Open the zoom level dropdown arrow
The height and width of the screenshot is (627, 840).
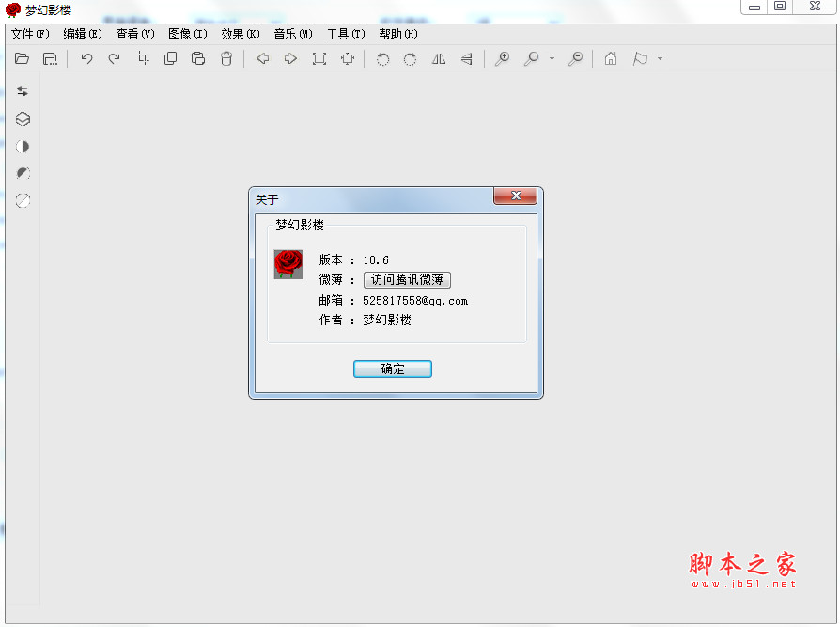[x=552, y=58]
